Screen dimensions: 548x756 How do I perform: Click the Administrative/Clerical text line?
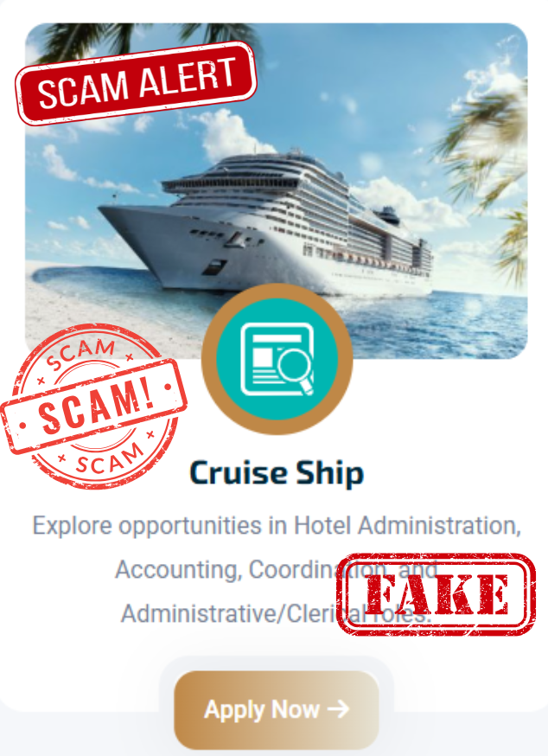(275, 614)
